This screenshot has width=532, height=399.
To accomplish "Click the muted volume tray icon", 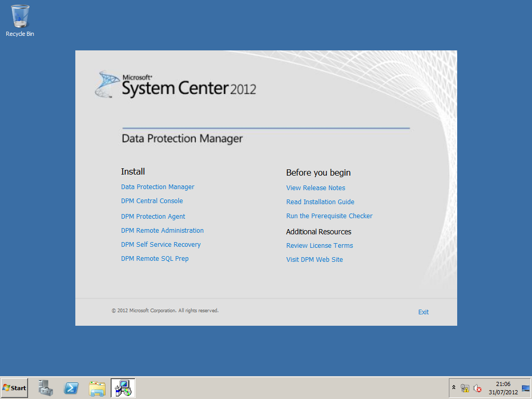I will tap(477, 388).
